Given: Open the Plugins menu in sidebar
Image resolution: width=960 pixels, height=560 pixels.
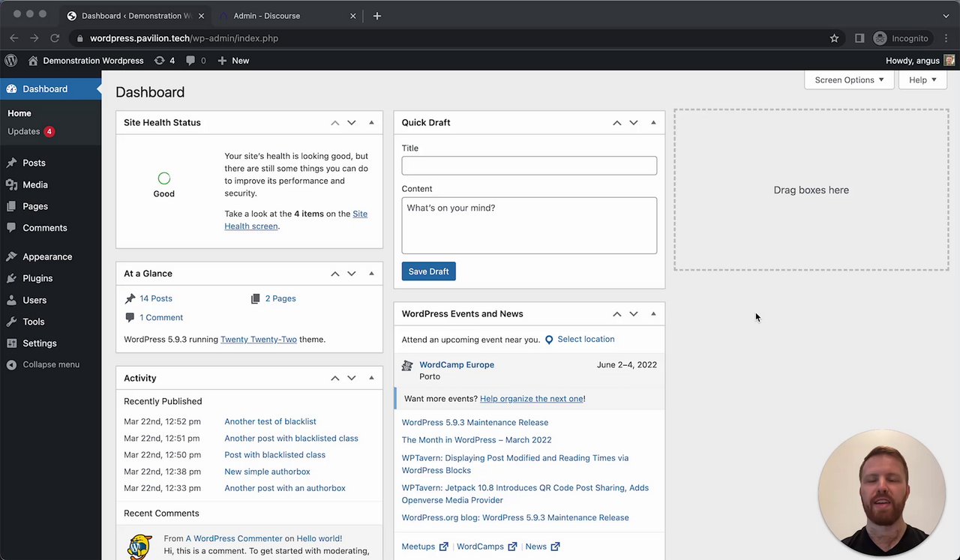Looking at the screenshot, I should (x=37, y=278).
